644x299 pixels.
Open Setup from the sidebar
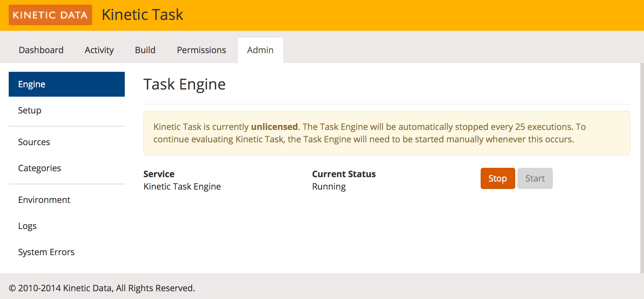(x=30, y=110)
